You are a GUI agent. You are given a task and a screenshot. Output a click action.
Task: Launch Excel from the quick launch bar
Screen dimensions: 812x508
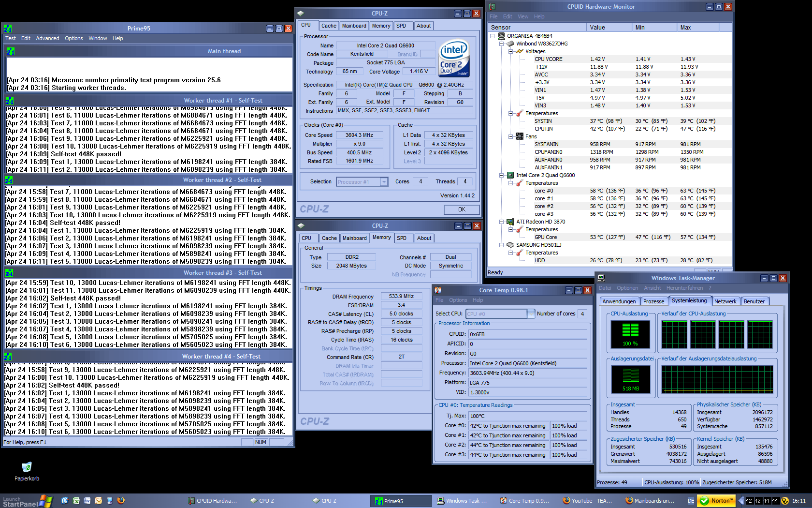pyautogui.click(x=76, y=501)
